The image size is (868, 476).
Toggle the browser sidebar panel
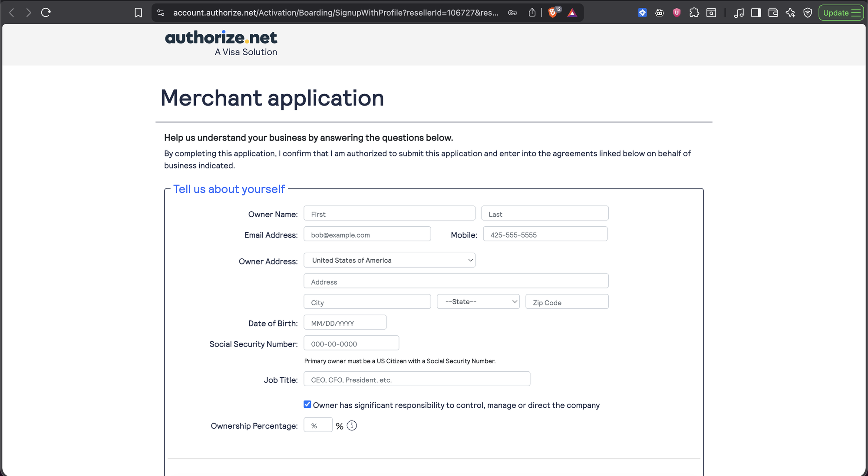(756, 13)
